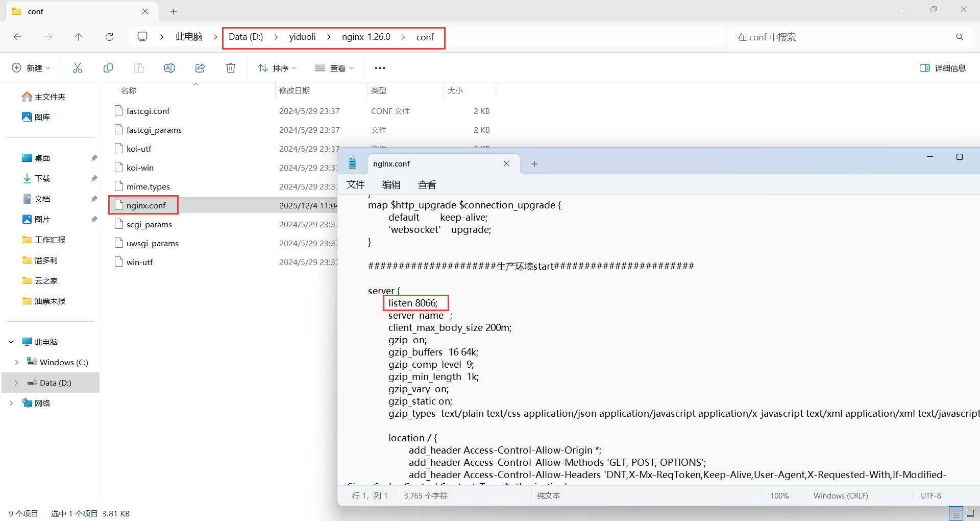Click 此电脑 in the address breadcrumb
Viewport: 980px width, 521px height.
pos(189,37)
